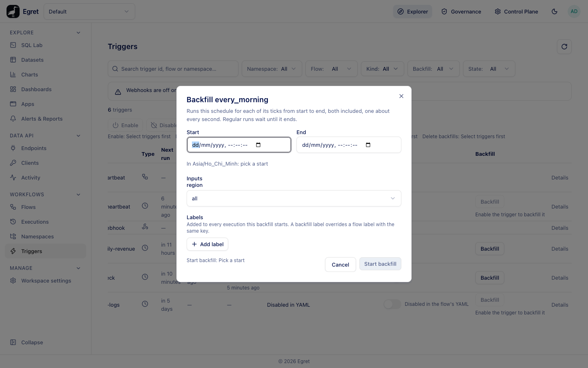Collapse the sidebar with Collapse button
Viewport: 588px width, 368px height.
(x=46, y=343)
